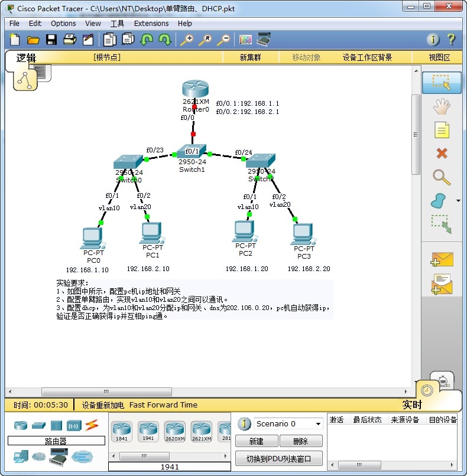Open the 工具 menu
The height and width of the screenshot is (476, 467).
click(117, 24)
